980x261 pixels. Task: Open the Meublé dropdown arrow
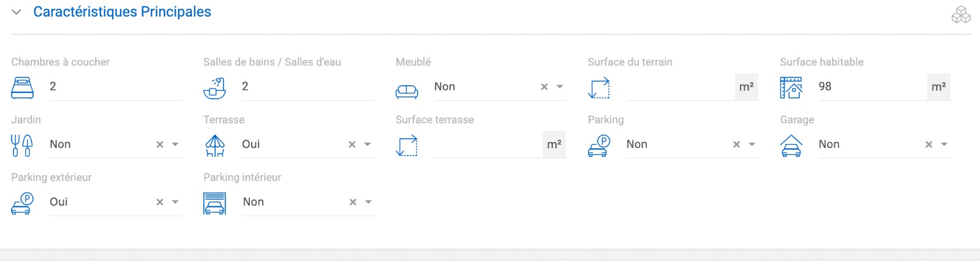point(560,87)
